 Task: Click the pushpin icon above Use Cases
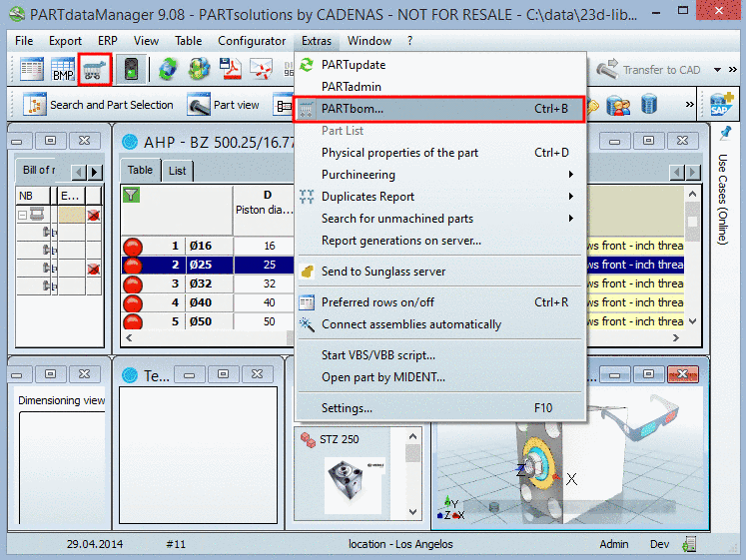pos(725,133)
